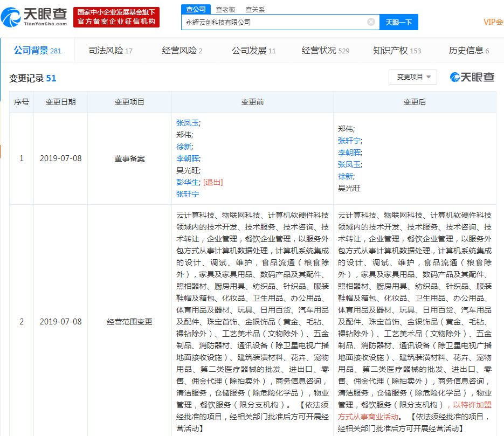This screenshot has height=436, width=504.
Task: Click the 变更项目 column header in table
Action: [129, 102]
